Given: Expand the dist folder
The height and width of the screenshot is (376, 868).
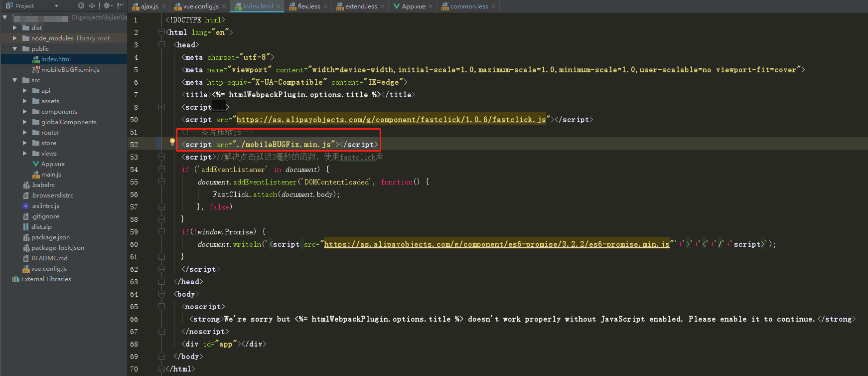Looking at the screenshot, I should (14, 28).
